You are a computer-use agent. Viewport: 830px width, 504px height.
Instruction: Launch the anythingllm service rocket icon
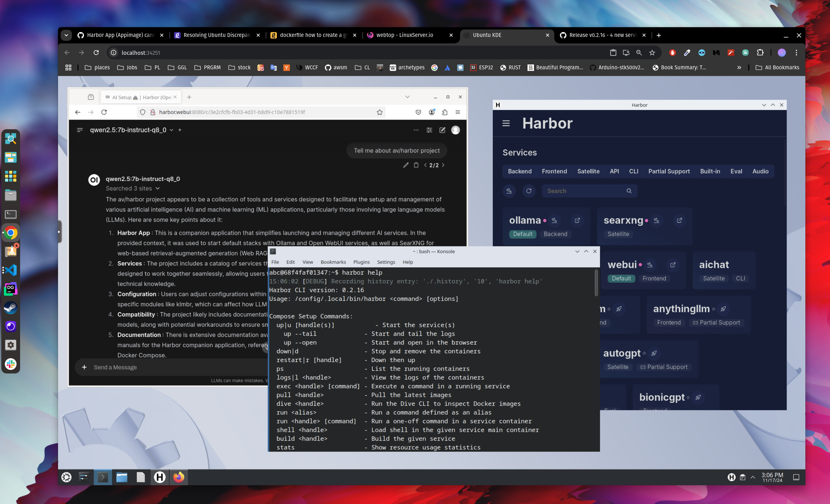[x=723, y=309]
